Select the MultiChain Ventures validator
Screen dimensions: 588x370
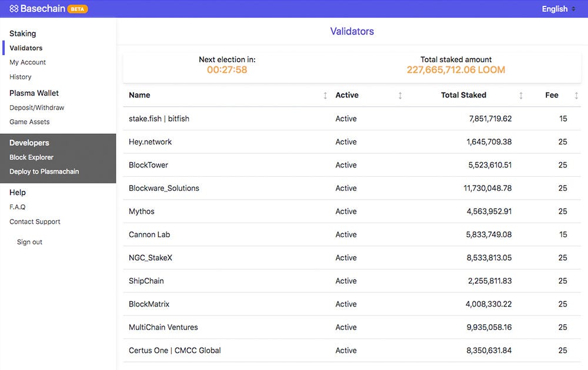click(163, 328)
